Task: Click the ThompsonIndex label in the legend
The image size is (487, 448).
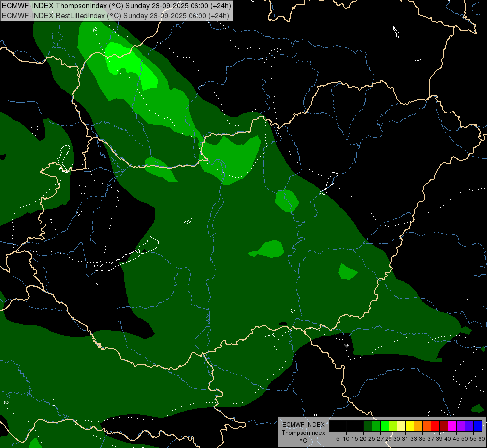Action: [x=303, y=433]
